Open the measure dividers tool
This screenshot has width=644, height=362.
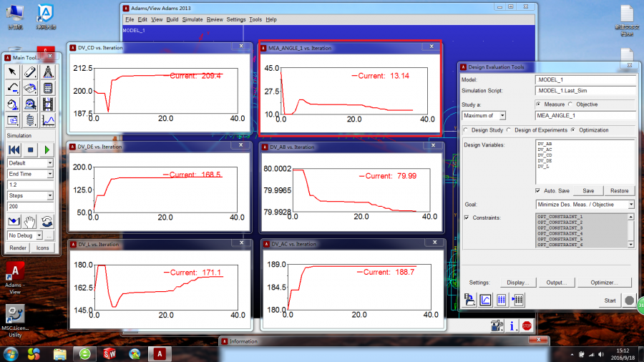(x=48, y=72)
